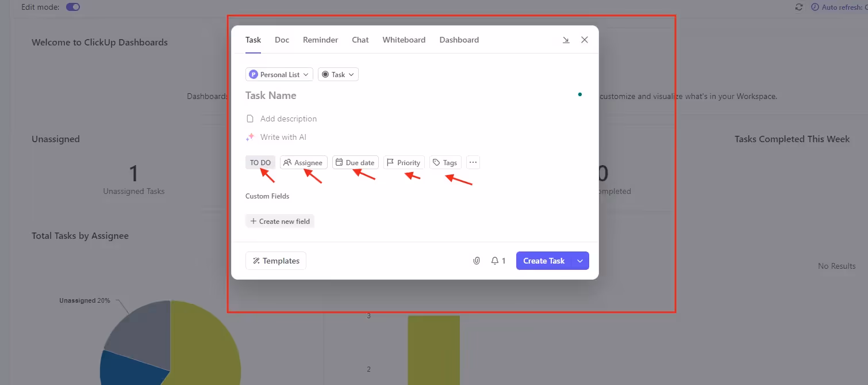Switch to the Task tab
Screen dimensions: 868x385
(253, 40)
